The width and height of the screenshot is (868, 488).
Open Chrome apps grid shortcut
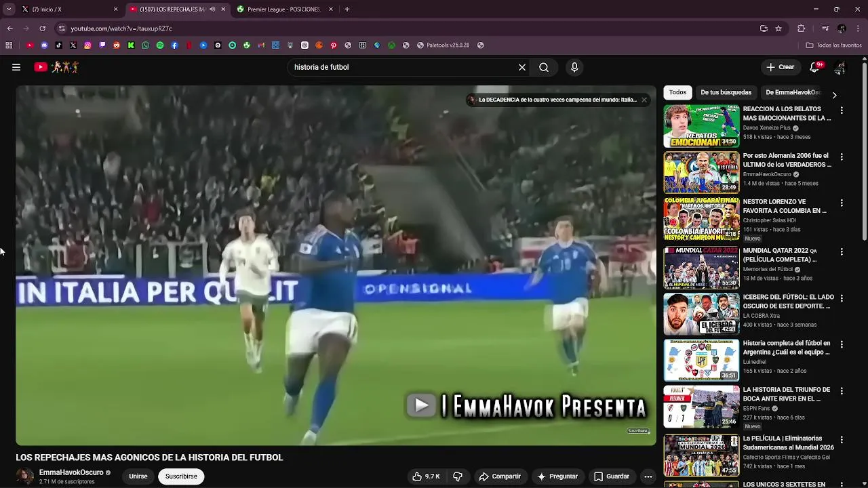point(9,45)
